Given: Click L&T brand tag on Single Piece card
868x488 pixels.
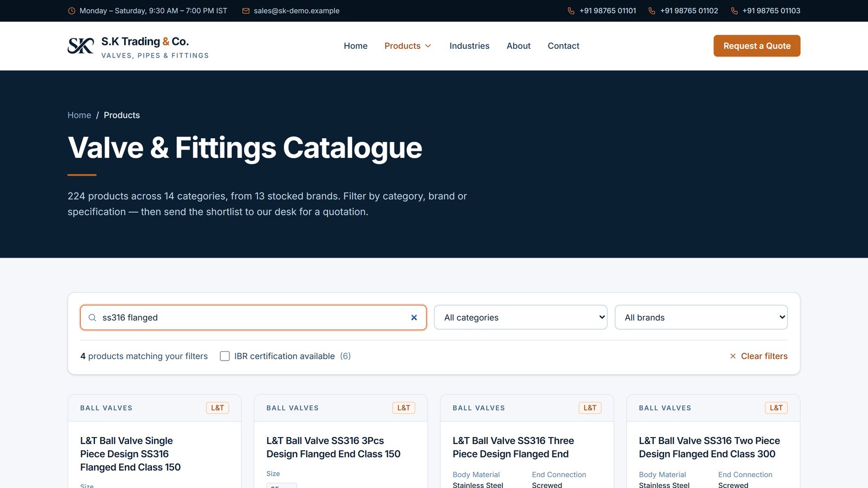Looking at the screenshot, I should point(218,408).
